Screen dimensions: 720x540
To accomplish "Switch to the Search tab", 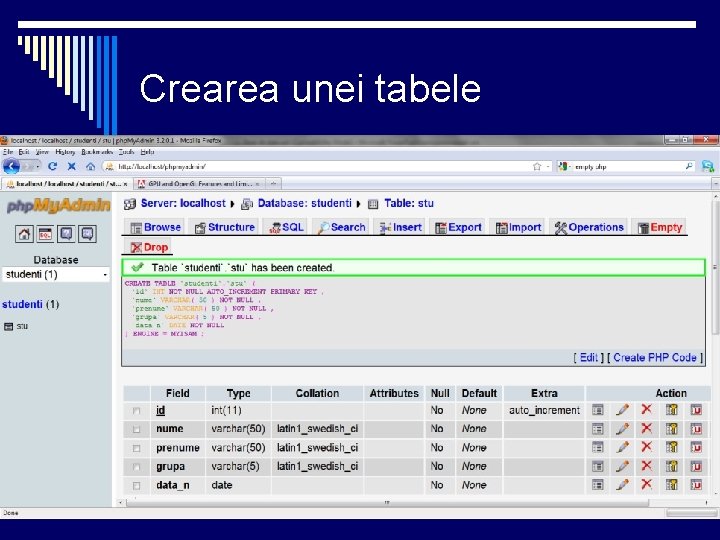I will [342, 227].
